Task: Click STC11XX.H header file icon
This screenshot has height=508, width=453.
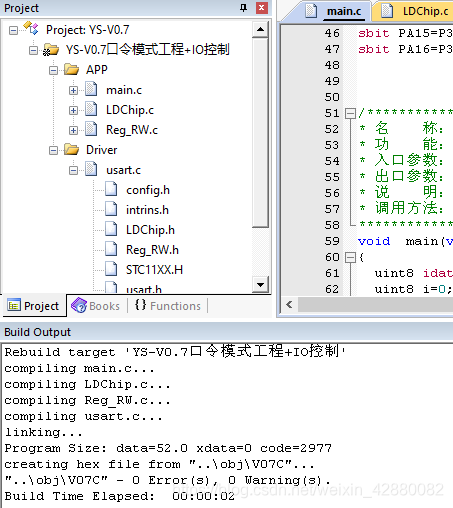Action: pos(111,269)
